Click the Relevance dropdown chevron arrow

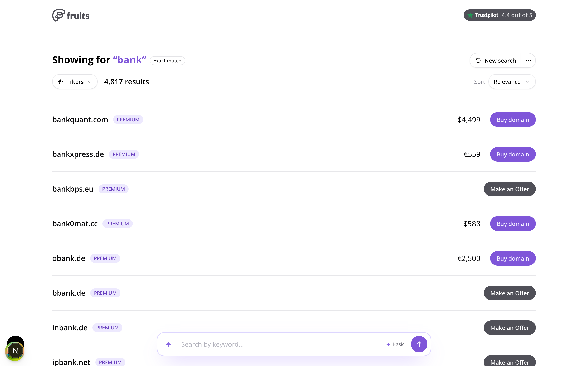pyautogui.click(x=527, y=82)
